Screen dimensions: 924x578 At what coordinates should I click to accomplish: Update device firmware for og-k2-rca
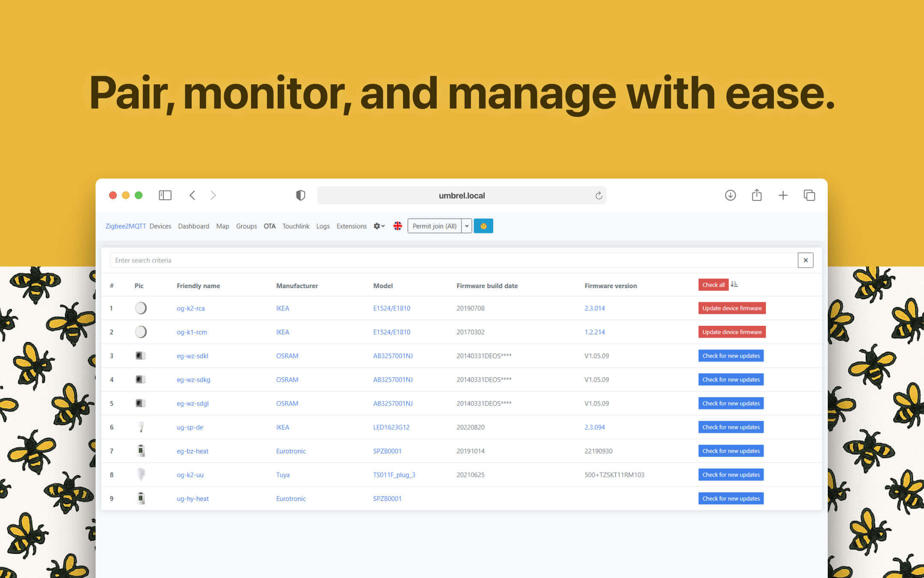(731, 308)
